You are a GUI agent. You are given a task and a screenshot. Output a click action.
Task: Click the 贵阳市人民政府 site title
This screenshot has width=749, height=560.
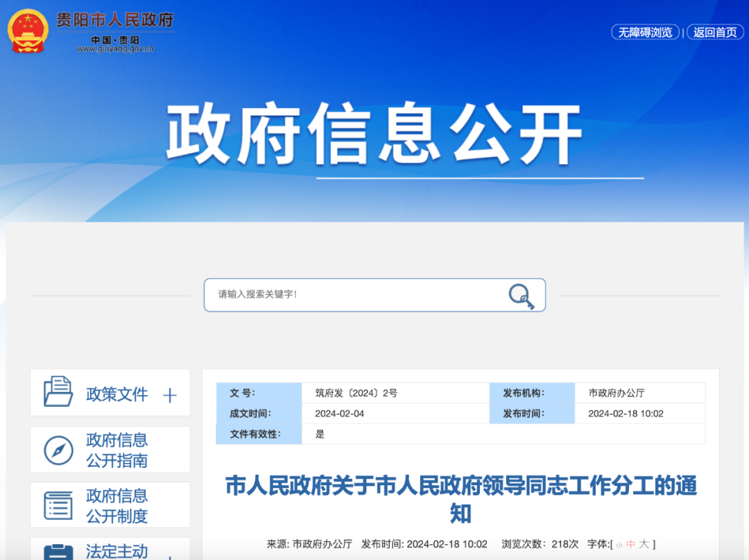[114, 19]
